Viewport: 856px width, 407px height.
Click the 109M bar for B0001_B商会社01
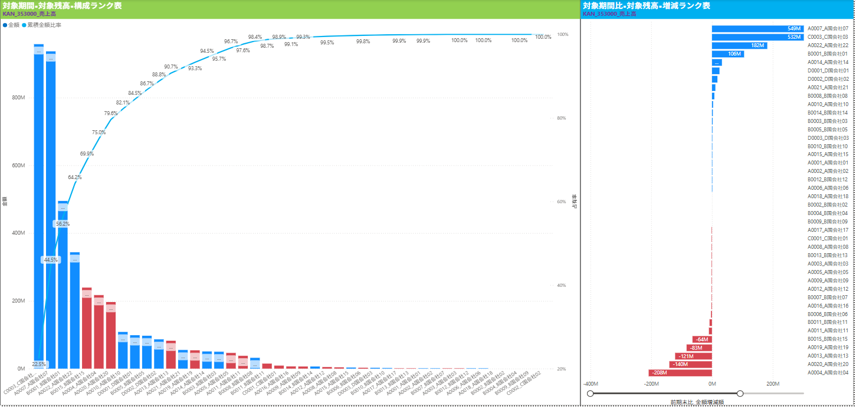(x=727, y=54)
